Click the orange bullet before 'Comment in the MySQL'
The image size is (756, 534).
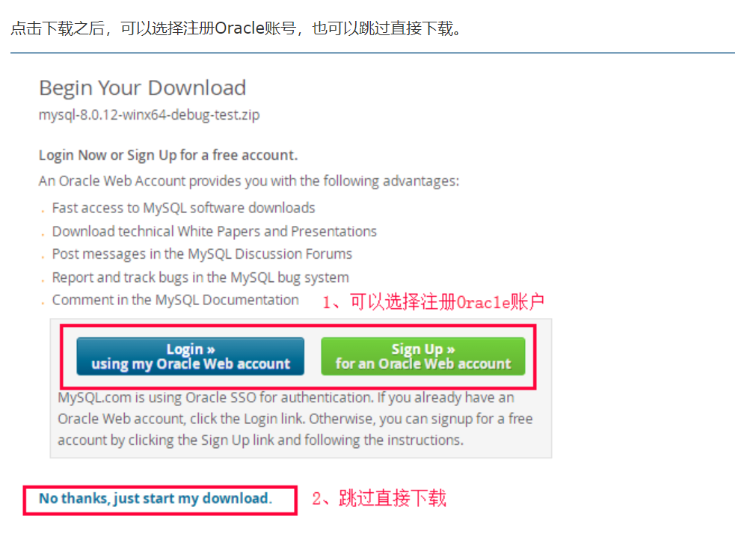(x=43, y=303)
